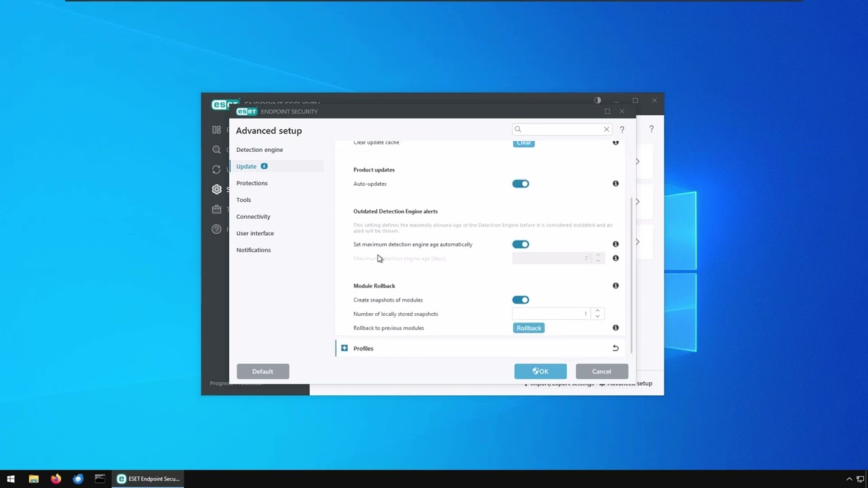Expand first chevron row in main window
868x488 pixels.
(637, 161)
